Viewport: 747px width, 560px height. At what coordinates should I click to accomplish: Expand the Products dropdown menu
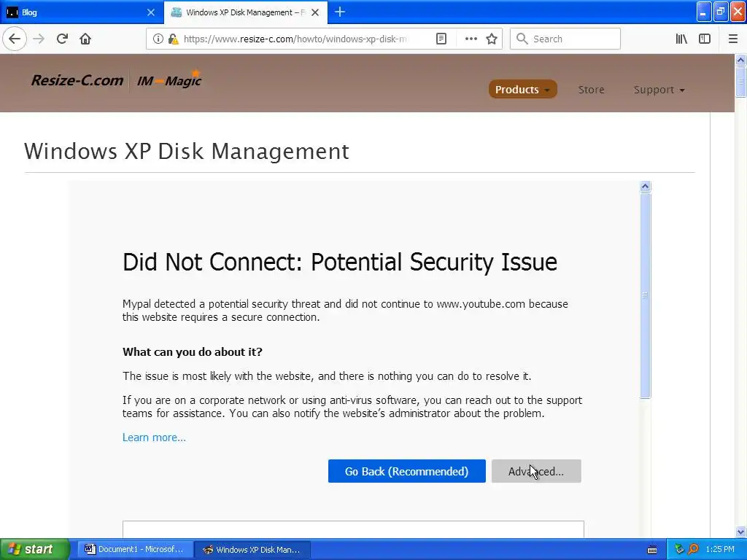click(522, 90)
